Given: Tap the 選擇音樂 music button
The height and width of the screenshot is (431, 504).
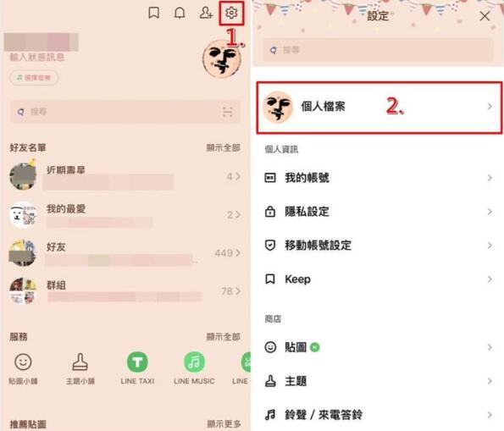Looking at the screenshot, I should click(34, 78).
